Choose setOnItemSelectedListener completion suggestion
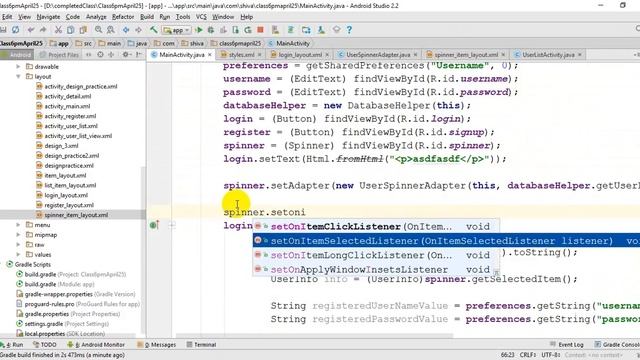This screenshot has height=360, width=640. (446, 240)
